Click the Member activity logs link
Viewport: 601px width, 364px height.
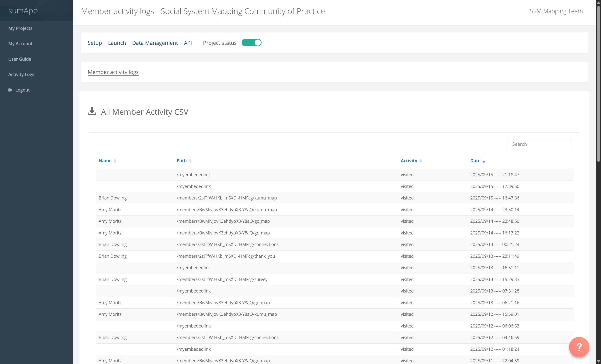(x=113, y=72)
